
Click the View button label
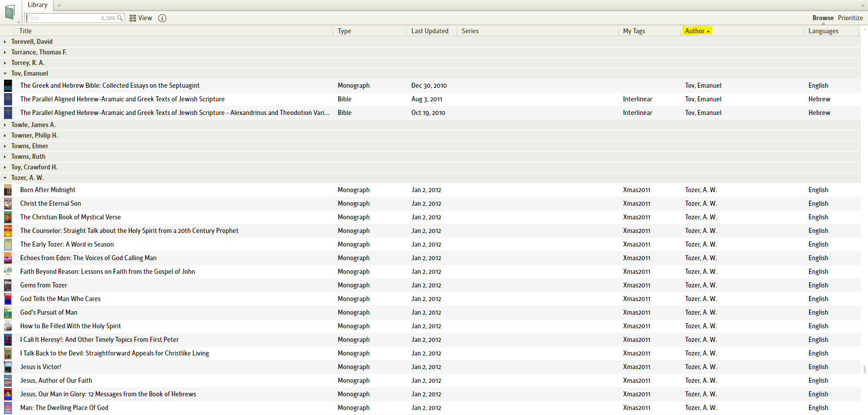click(x=145, y=18)
